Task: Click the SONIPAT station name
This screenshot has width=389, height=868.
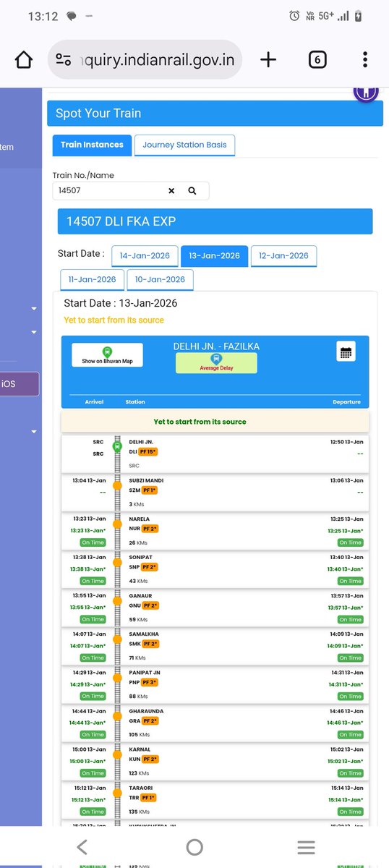Action: (140, 557)
